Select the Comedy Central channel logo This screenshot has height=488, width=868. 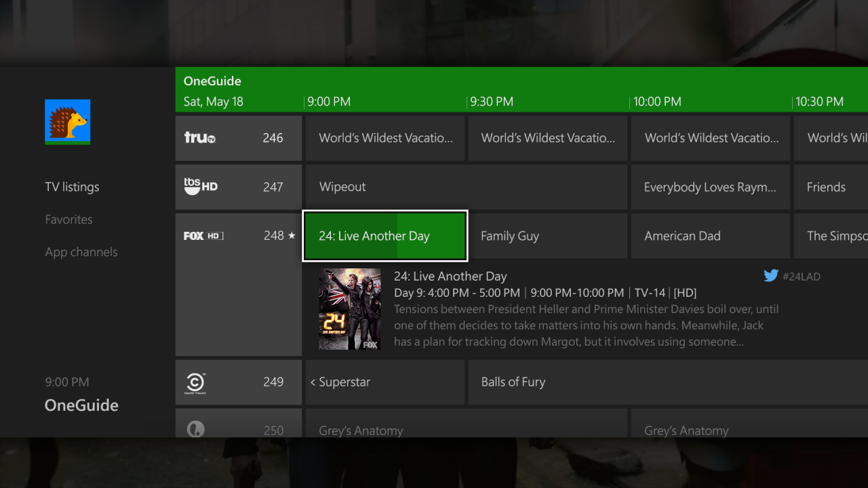[195, 382]
